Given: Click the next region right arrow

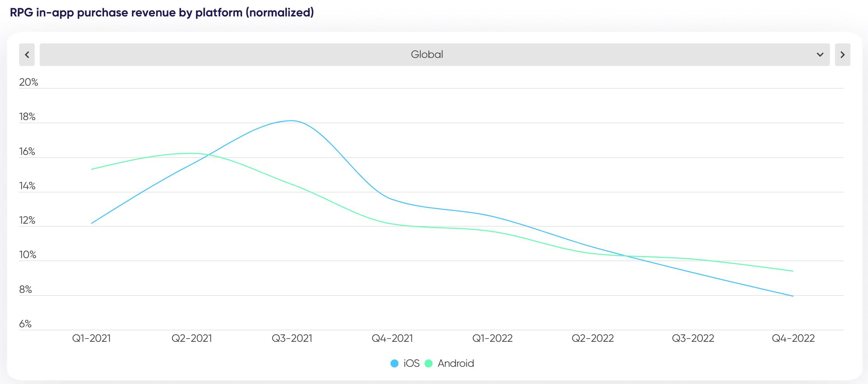Looking at the screenshot, I should tap(842, 55).
